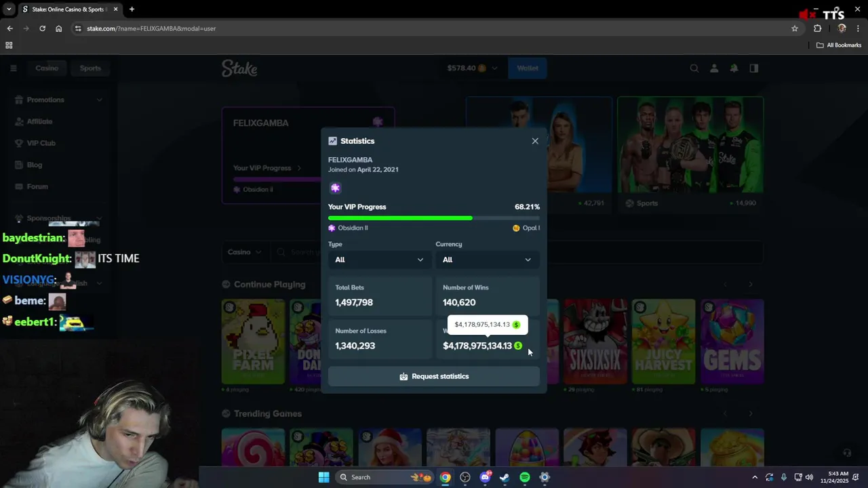Click the address bar URL

[151, 28]
